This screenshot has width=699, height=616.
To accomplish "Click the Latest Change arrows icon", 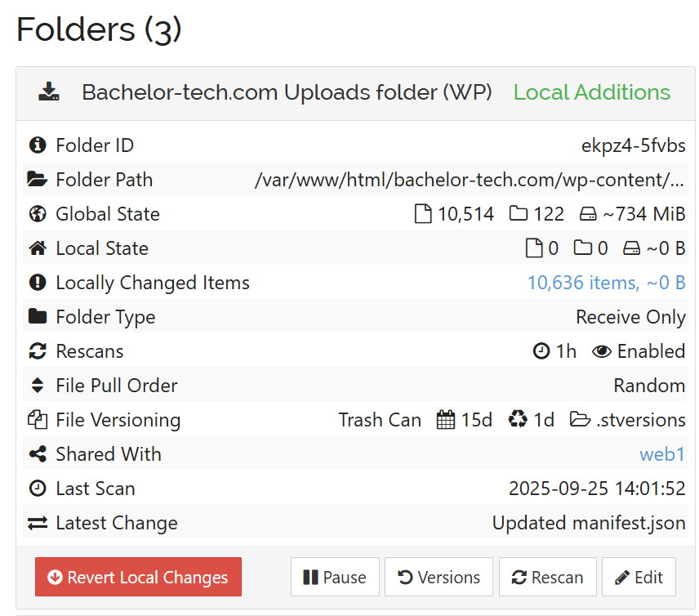I will [x=38, y=522].
